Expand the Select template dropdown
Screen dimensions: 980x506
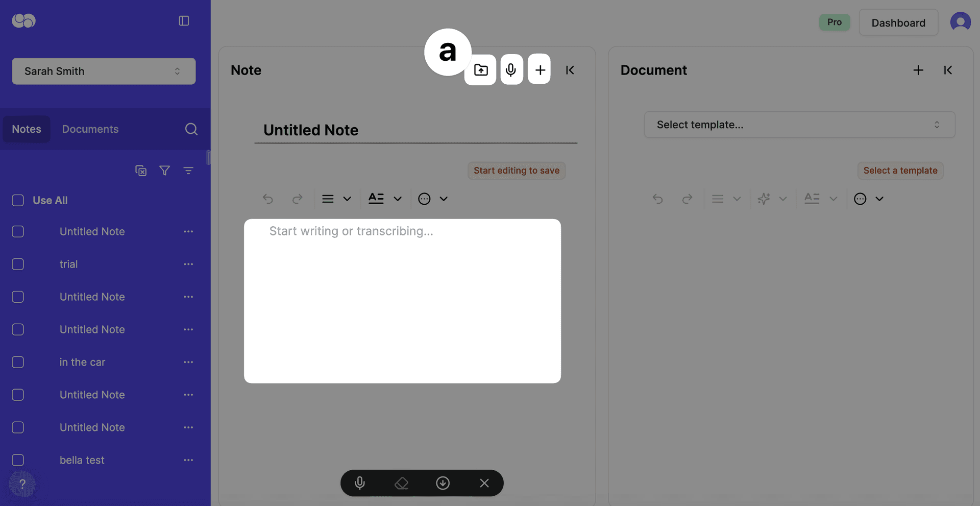click(x=799, y=125)
